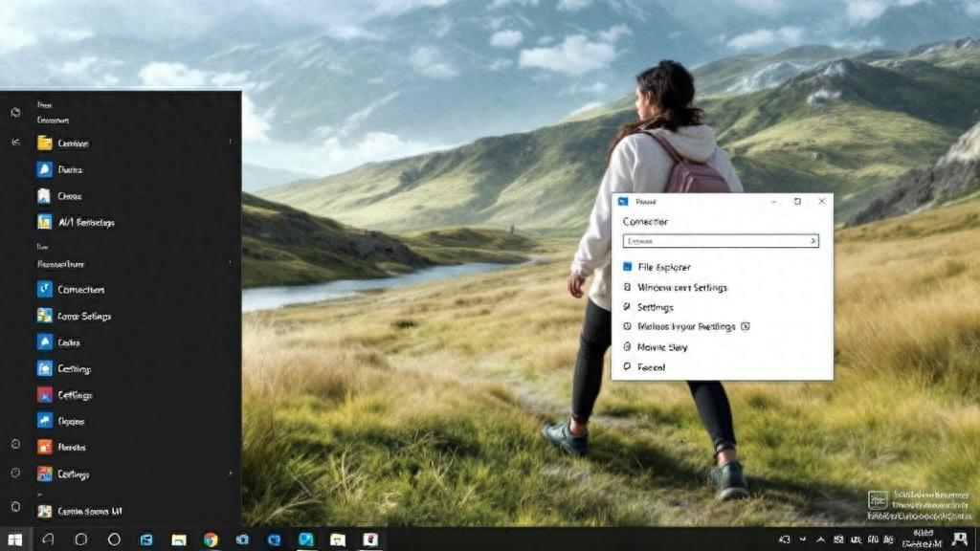Click the Action Center icon in the system tray
Image resolution: width=980 pixels, height=551 pixels.
click(x=959, y=540)
